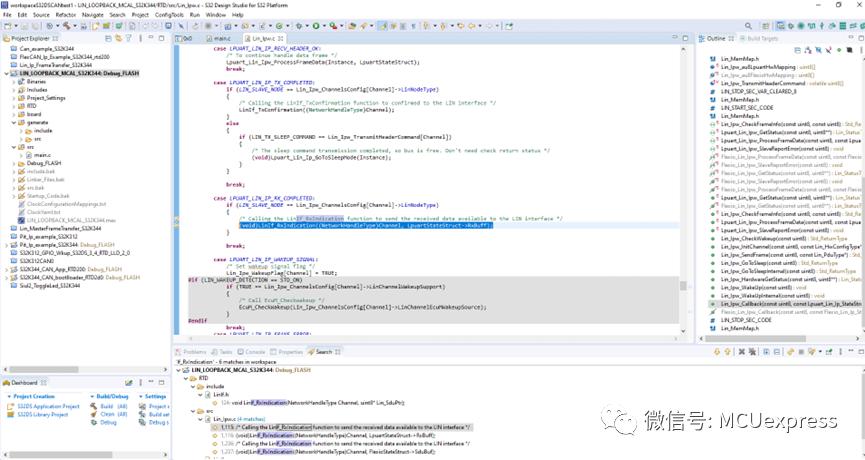This screenshot has height=460, width=865.
Task: Show next match in Search view
Action: tap(717, 352)
